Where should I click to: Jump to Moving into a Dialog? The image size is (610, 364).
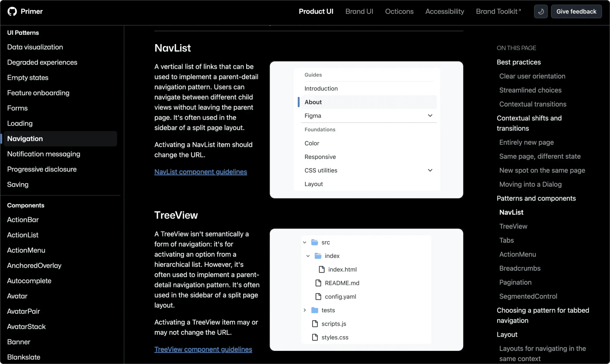[530, 185]
